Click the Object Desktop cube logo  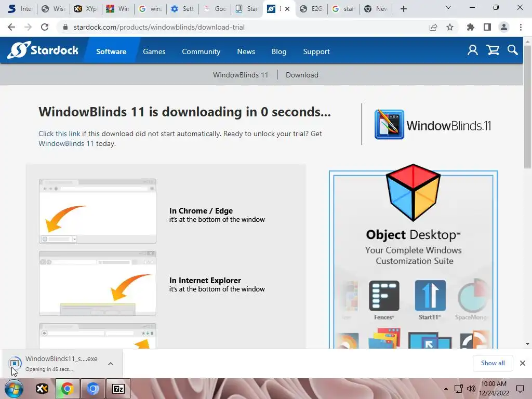pos(413,192)
